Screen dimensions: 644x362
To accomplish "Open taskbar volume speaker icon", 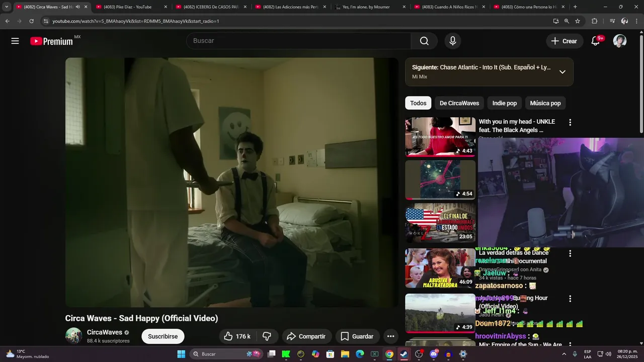I will tap(609, 354).
